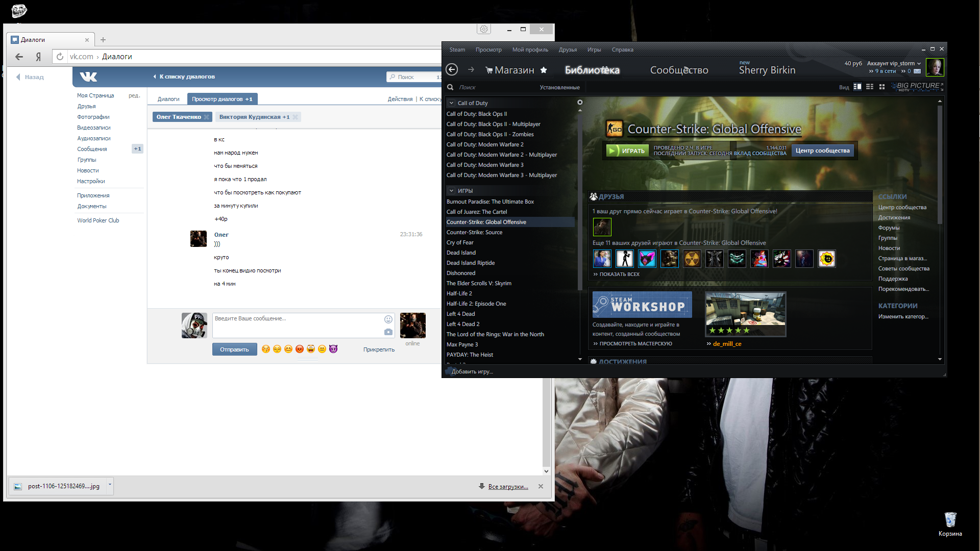The height and width of the screenshot is (551, 980).
Task: Select the list view icon in Steam
Action: point(870,87)
